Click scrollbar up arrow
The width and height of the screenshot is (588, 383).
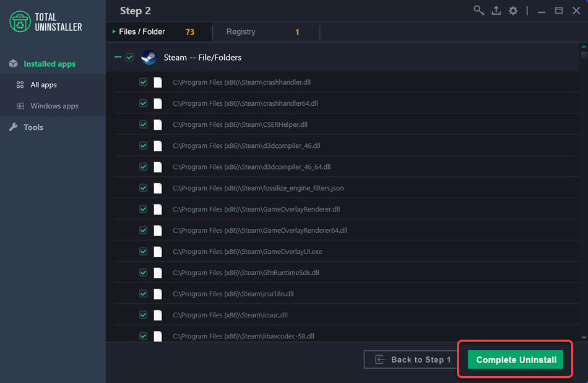click(x=584, y=47)
